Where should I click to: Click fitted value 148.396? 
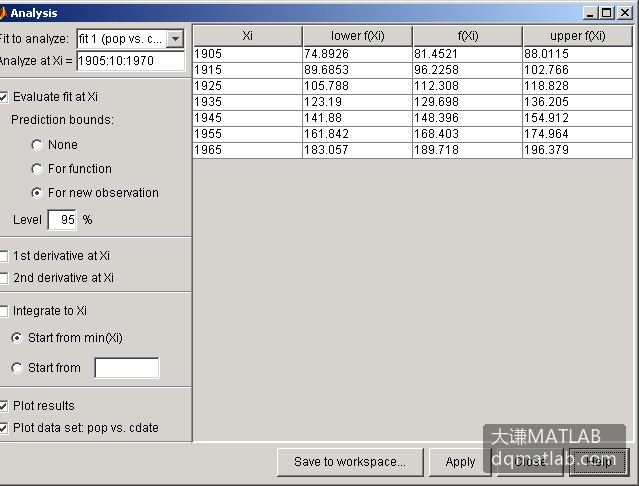click(467, 118)
